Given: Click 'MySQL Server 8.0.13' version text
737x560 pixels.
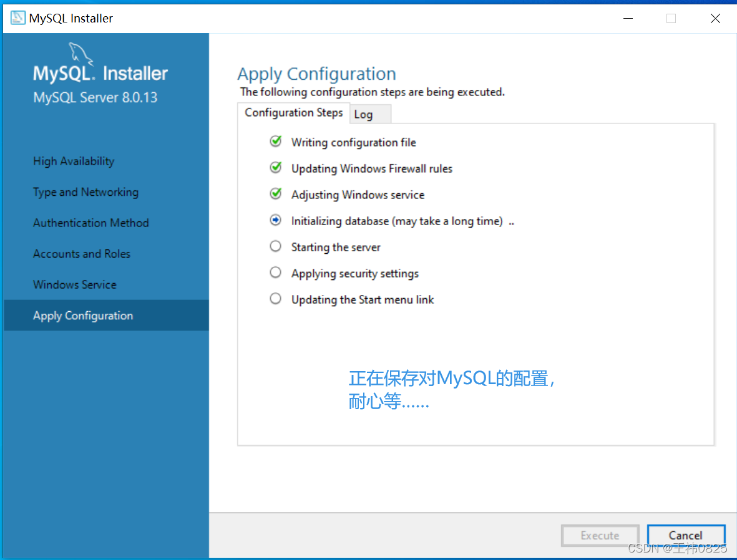Looking at the screenshot, I should pos(95,98).
